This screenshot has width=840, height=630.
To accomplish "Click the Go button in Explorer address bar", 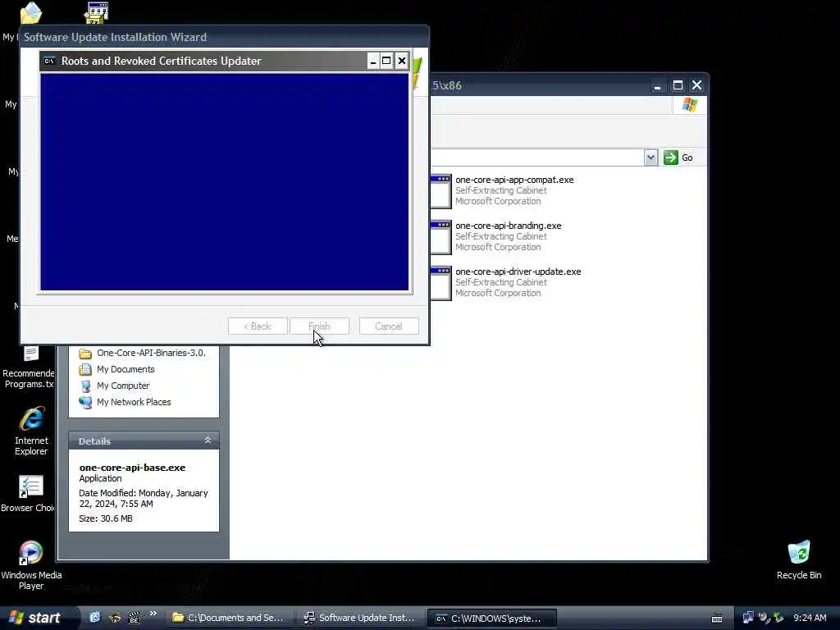I will tap(678, 157).
